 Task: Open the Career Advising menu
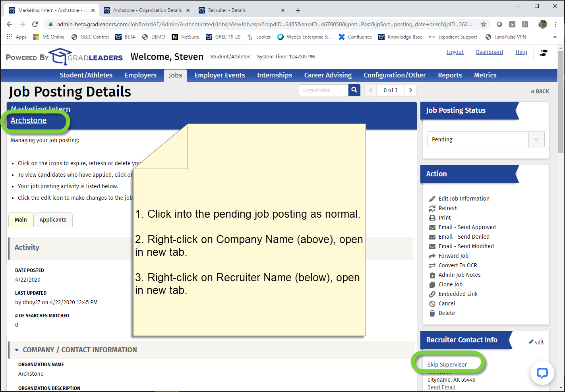coord(328,75)
